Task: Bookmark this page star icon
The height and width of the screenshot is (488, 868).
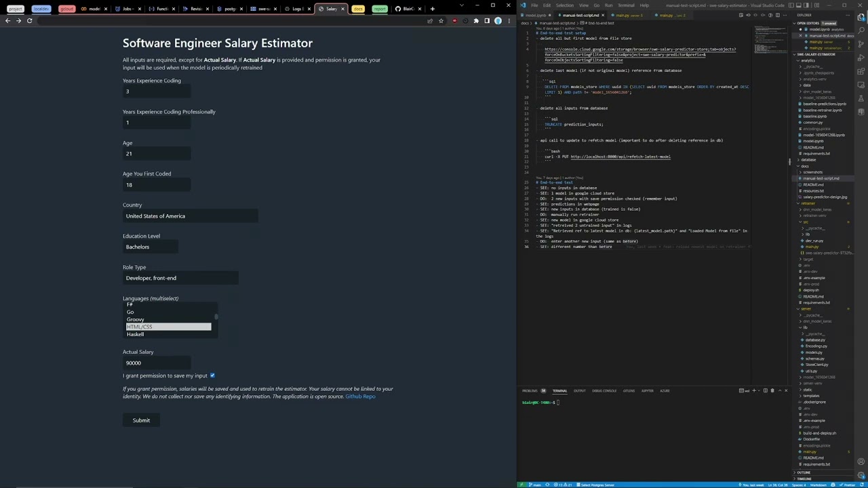Action: [441, 20]
